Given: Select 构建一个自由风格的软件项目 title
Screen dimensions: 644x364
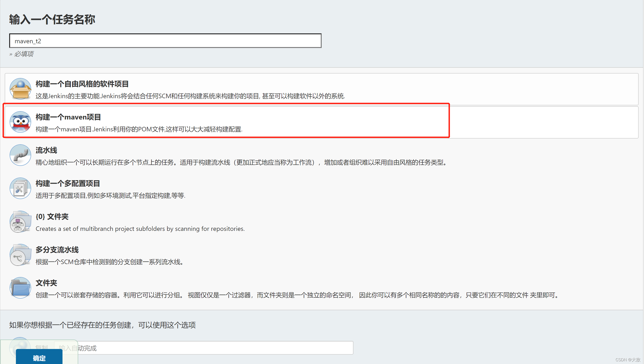Looking at the screenshot, I should (82, 84).
